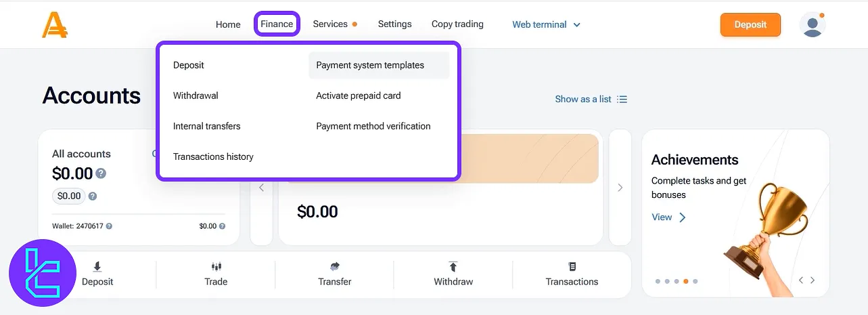Switch to Show as a list view
The height and width of the screenshot is (315, 868).
[x=591, y=99]
